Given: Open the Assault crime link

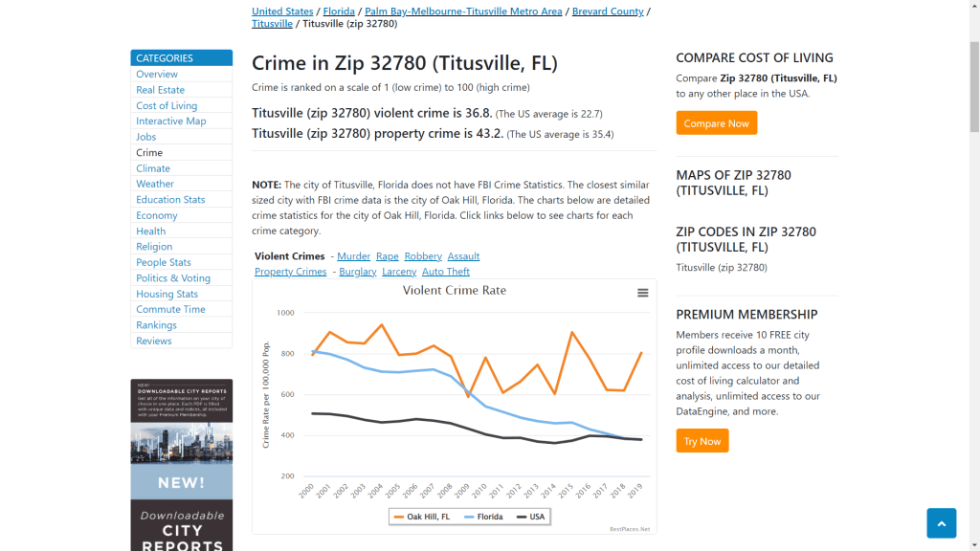Looking at the screenshot, I should coord(463,255).
